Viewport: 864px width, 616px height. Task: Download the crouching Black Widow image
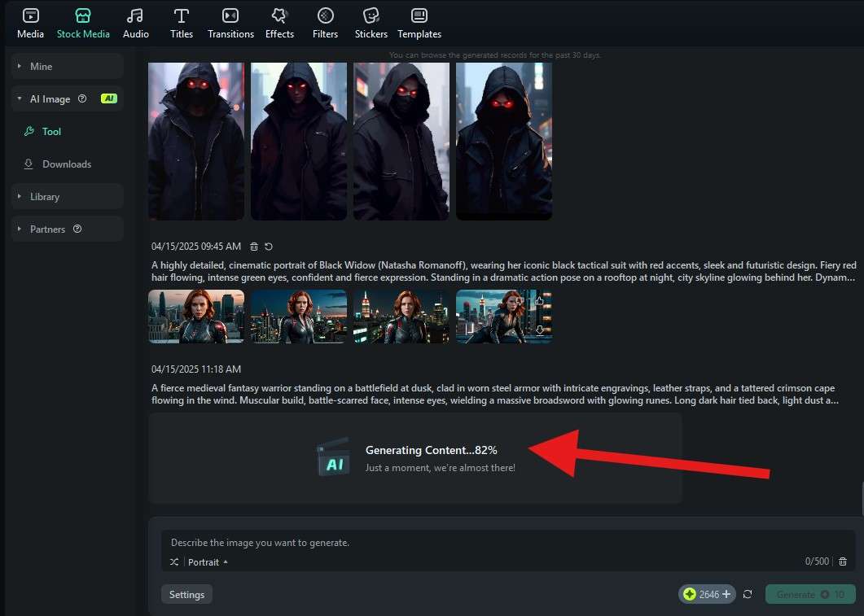539,330
